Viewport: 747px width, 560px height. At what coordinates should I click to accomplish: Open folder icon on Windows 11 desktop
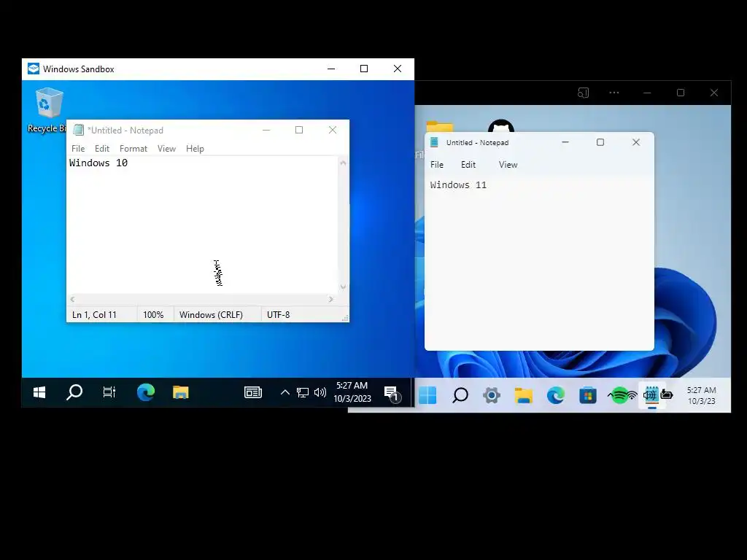coord(439,128)
